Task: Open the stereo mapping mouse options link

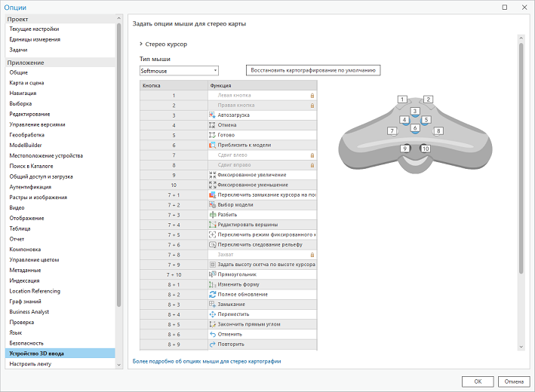Action: click(x=206, y=362)
